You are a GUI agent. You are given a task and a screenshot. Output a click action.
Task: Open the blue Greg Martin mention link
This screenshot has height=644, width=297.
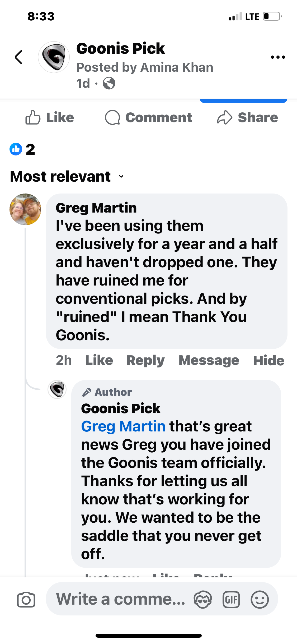click(123, 426)
